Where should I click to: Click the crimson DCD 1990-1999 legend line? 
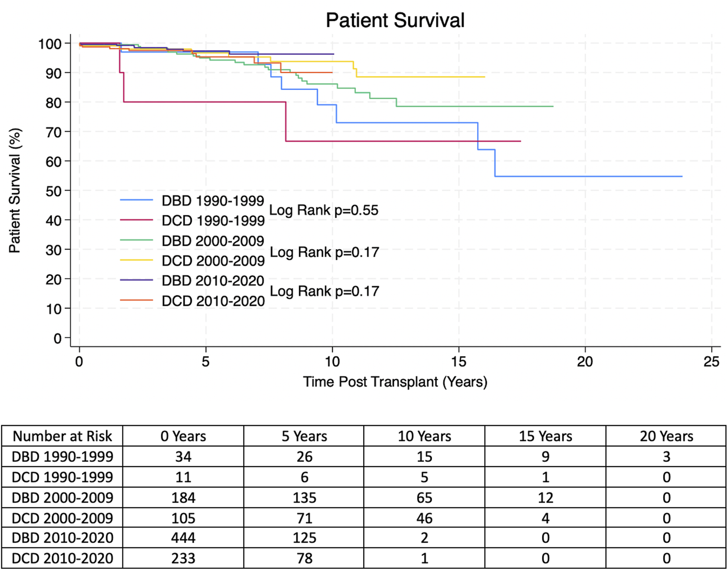click(136, 220)
